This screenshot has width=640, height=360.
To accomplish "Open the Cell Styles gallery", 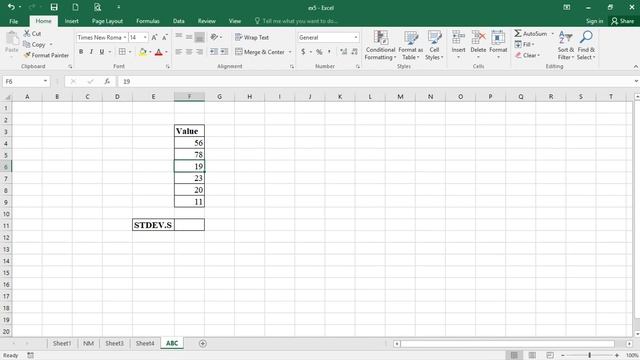I will (x=434, y=45).
